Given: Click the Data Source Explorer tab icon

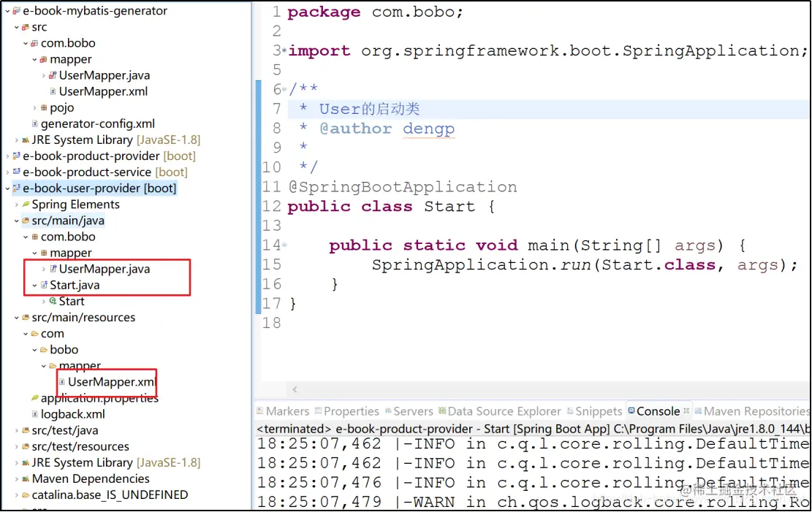Looking at the screenshot, I should (x=441, y=411).
